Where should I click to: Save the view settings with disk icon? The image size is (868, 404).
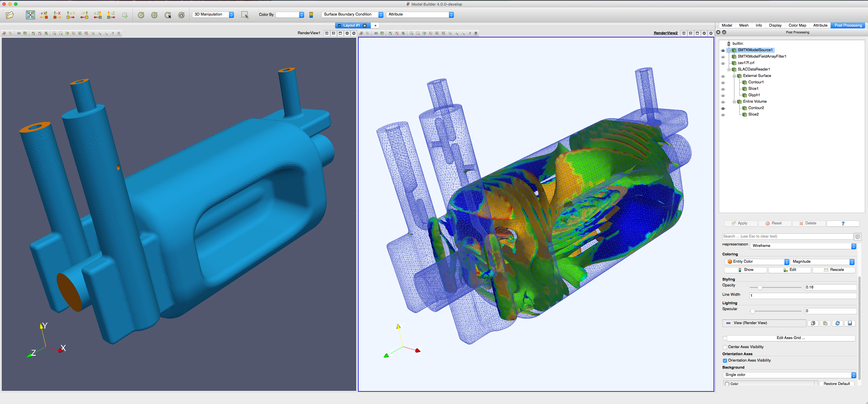850,323
